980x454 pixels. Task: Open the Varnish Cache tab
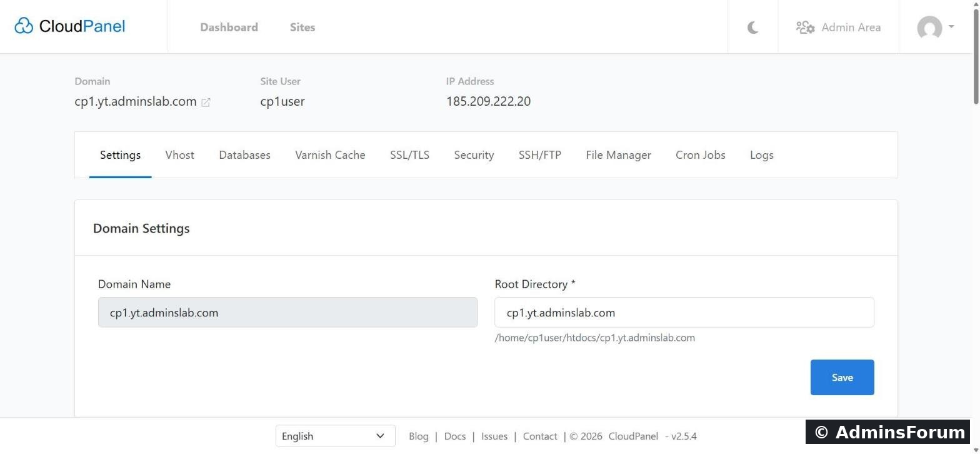(x=330, y=155)
